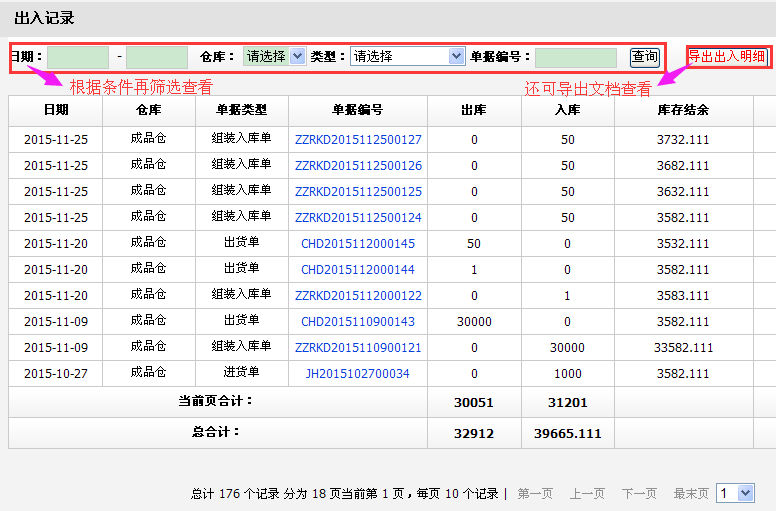Click the 单据编号 input field
The height and width of the screenshot is (511, 776).
pyautogui.click(x=575, y=57)
